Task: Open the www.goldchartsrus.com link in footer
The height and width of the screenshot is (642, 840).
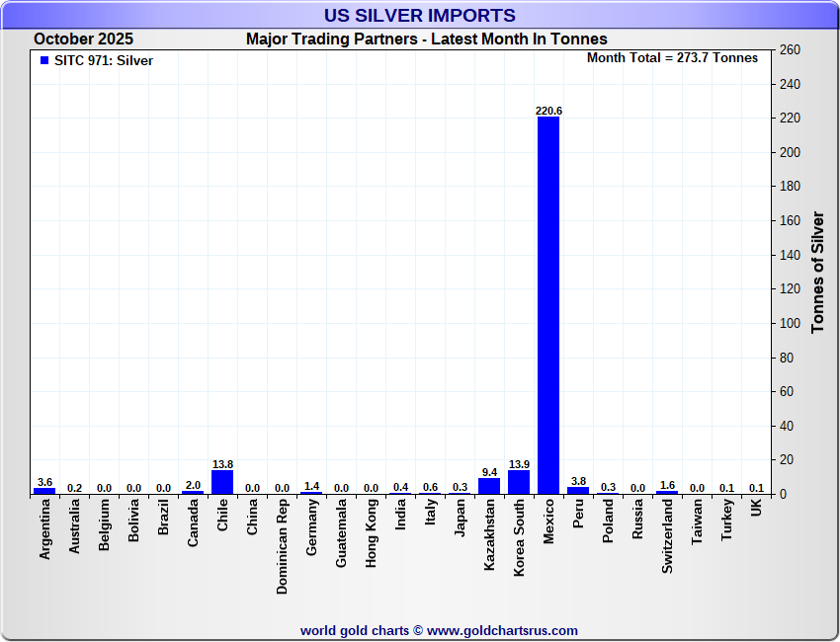Action: (502, 630)
